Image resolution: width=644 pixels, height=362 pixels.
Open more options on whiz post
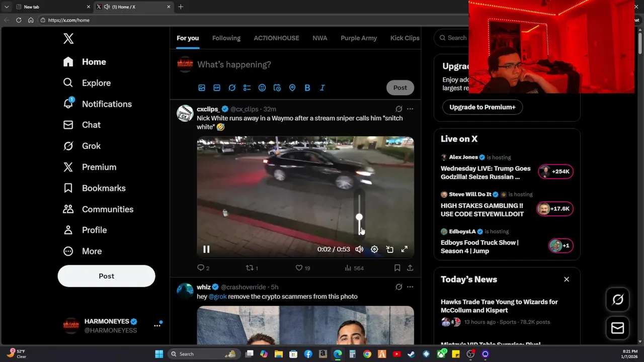pyautogui.click(x=410, y=287)
